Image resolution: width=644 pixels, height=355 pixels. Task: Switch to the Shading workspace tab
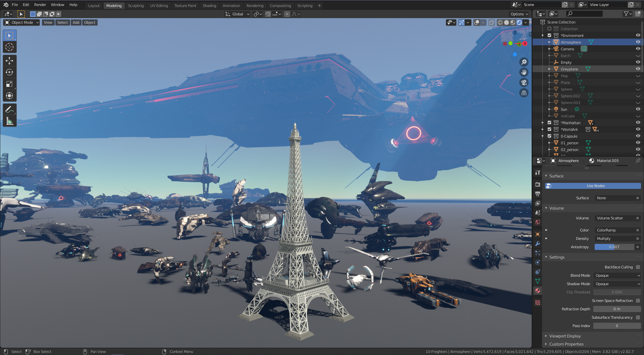click(209, 5)
